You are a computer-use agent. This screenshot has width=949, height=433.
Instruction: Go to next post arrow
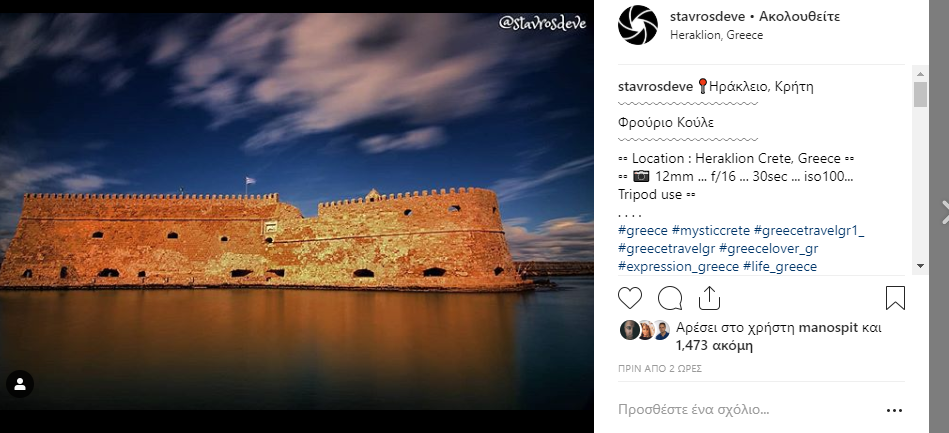945,212
